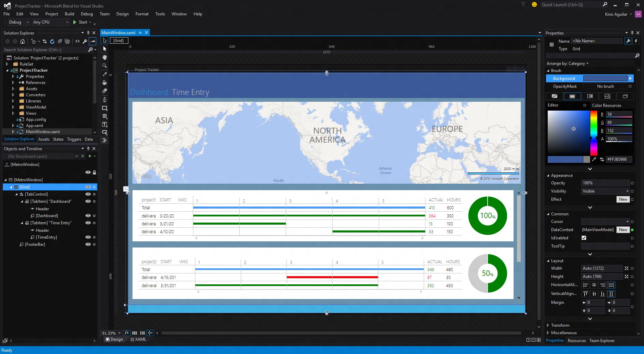
Task: Toggle visibility of the FooterBar element
Action: pyautogui.click(x=88, y=244)
